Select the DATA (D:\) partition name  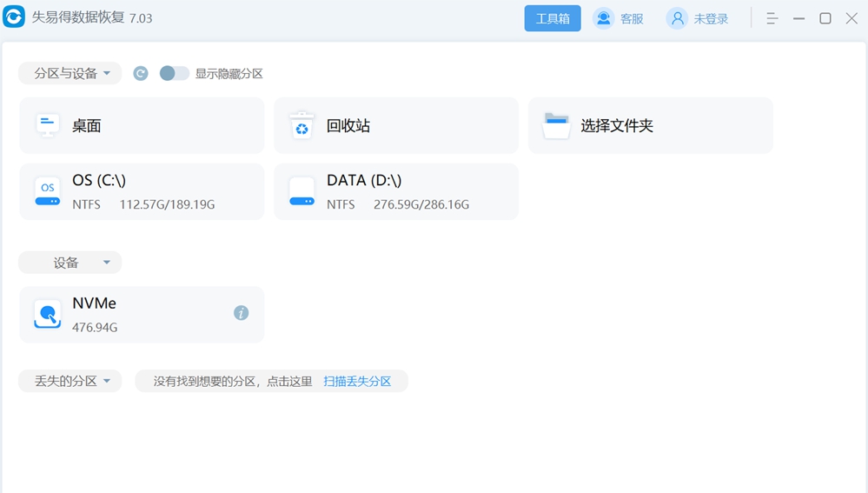point(364,180)
